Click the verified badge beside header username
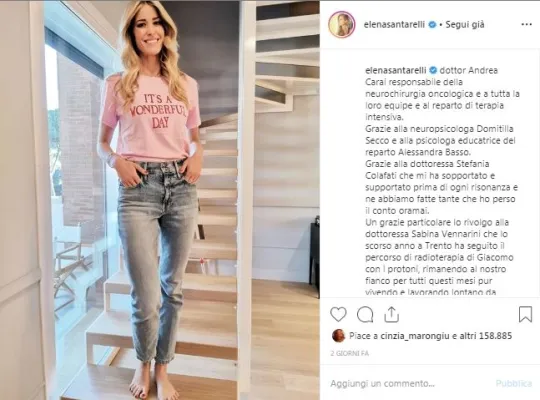 [432, 25]
